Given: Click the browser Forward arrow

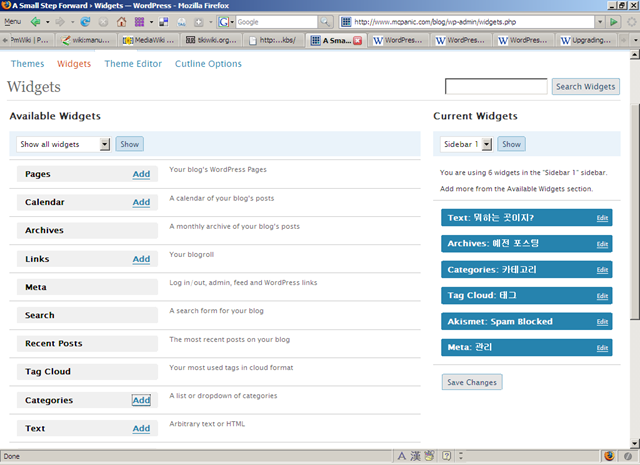Looking at the screenshot, I should 60,22.
